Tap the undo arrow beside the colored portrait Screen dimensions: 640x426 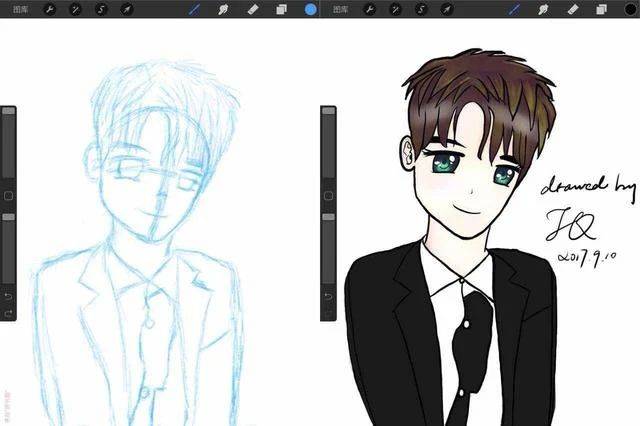329,296
